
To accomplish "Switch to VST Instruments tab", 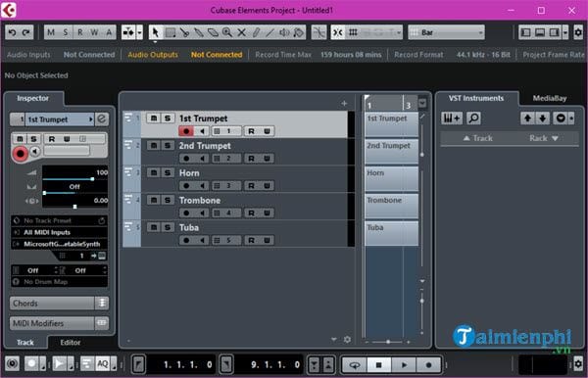I will pyautogui.click(x=476, y=98).
